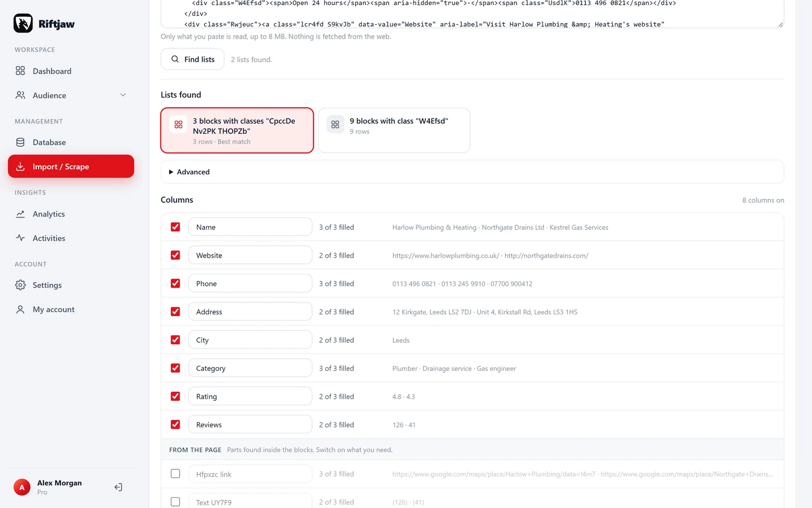Click the resize handle of the HTML box
The width and height of the screenshot is (812, 508).
(780, 24)
